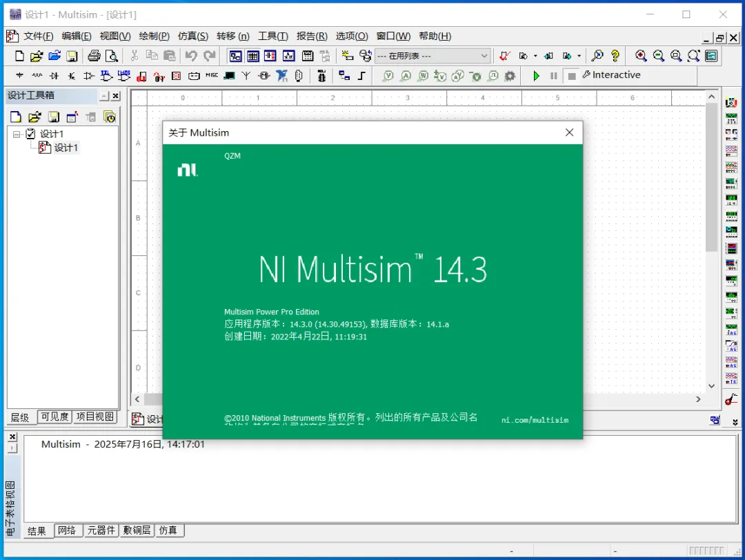Click the vertical scrollbar thumb of the schematic
The height and width of the screenshot is (560, 745).
(711, 178)
